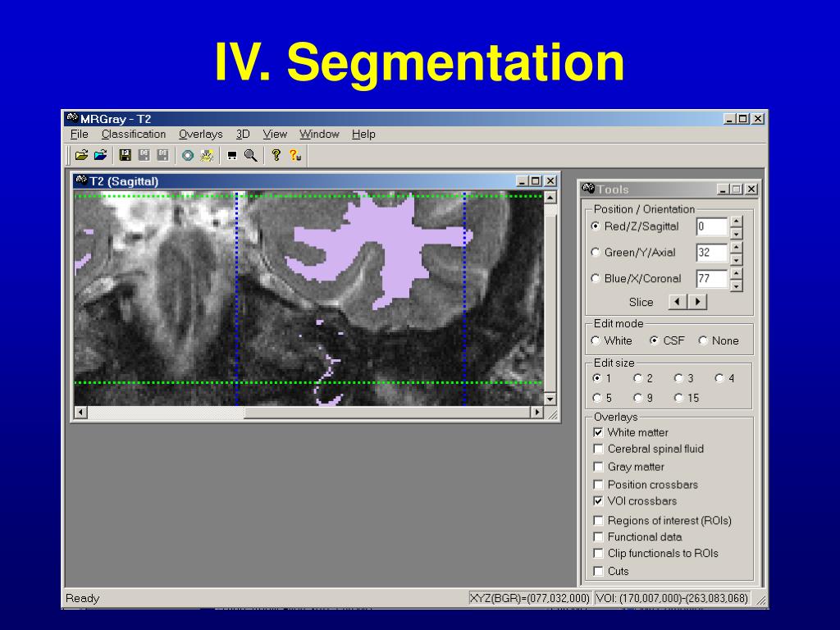Choose edit size 2

637,378
